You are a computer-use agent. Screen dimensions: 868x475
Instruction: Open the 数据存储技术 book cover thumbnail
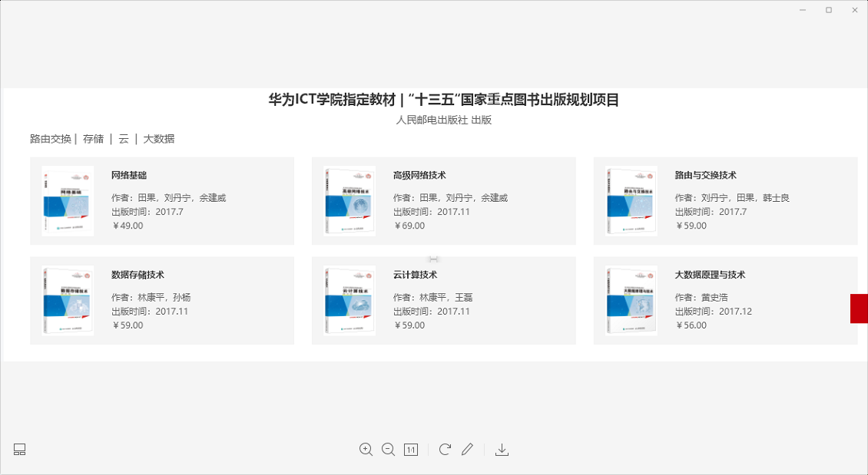pyautogui.click(x=68, y=300)
